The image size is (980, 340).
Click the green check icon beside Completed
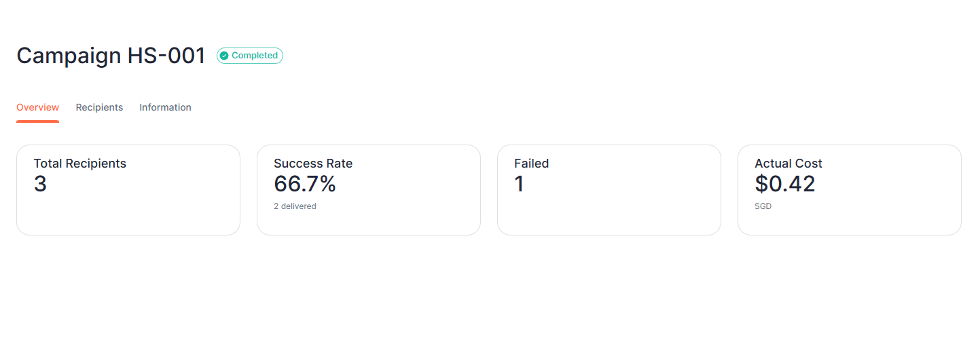[x=224, y=56]
